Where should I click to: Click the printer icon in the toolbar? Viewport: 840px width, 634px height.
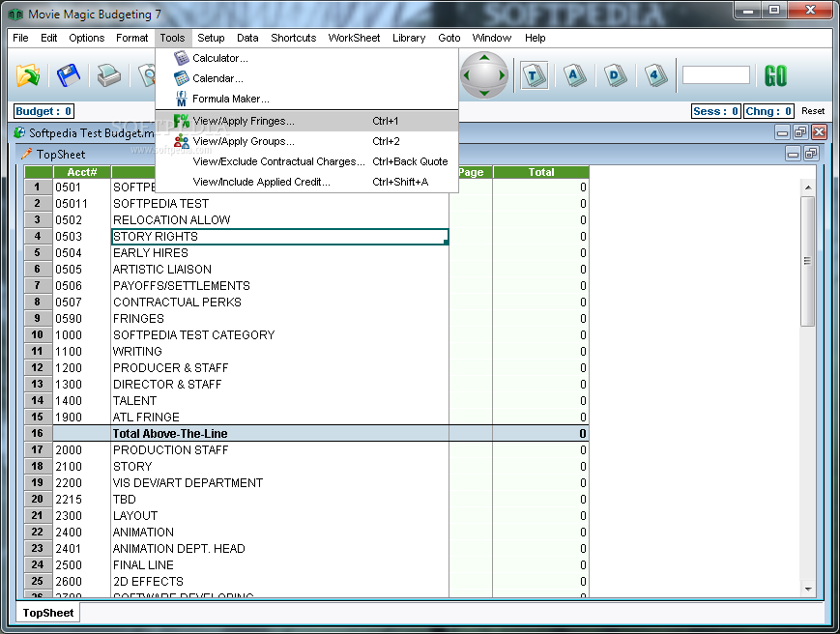(109, 75)
